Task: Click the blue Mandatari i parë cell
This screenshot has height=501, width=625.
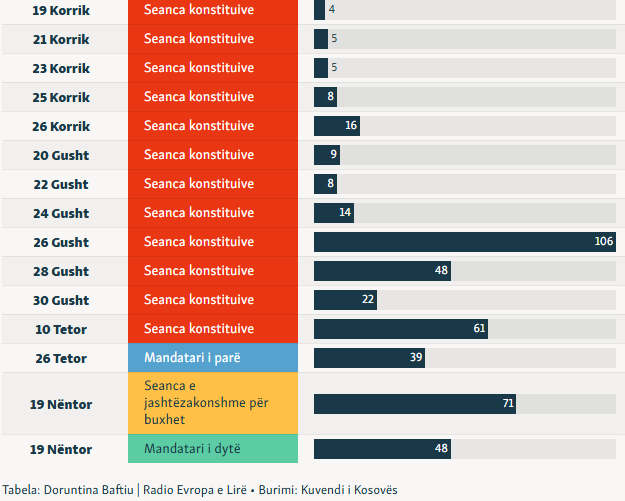Action: pyautogui.click(x=213, y=358)
